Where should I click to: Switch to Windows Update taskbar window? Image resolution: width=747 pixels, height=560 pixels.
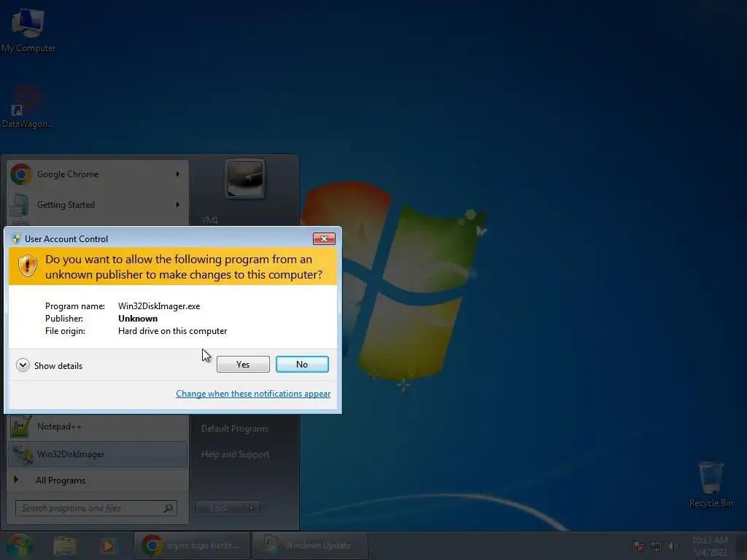(309, 545)
